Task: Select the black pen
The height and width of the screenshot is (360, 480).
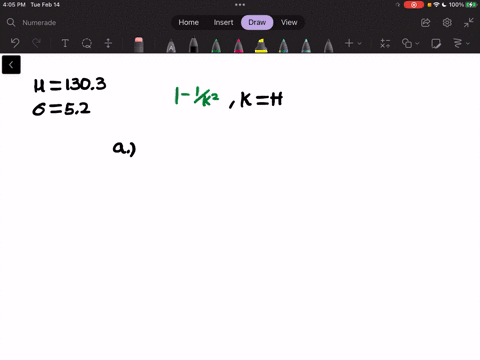Action: click(193, 45)
